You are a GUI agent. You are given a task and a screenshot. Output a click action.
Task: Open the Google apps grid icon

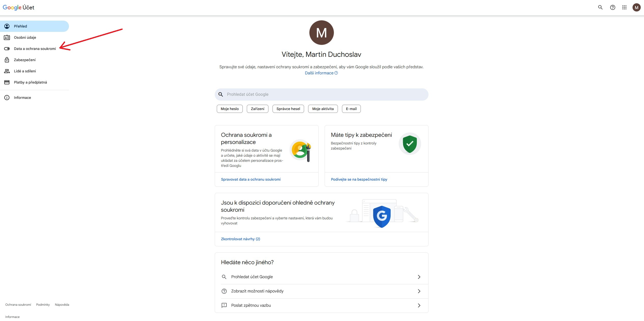pos(624,7)
